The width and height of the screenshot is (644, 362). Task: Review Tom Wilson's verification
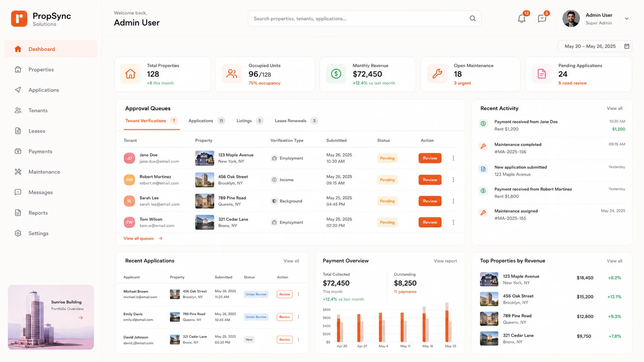(x=430, y=222)
